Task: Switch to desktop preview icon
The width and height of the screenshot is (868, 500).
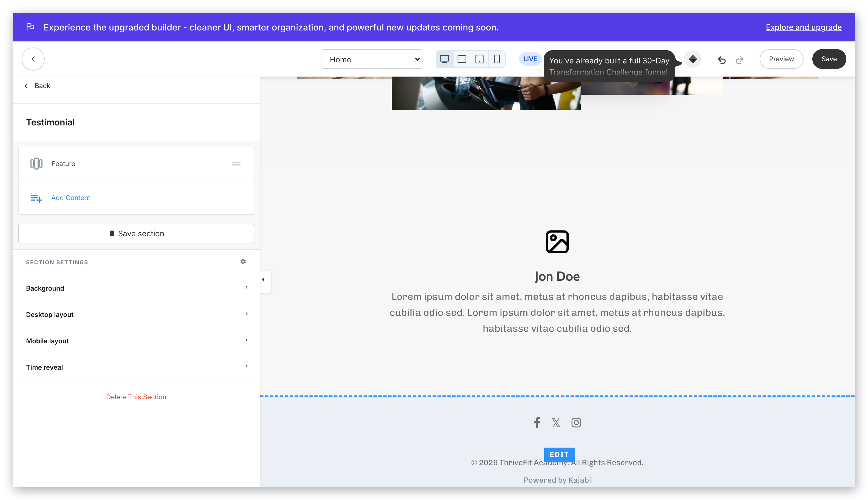Action: [444, 59]
